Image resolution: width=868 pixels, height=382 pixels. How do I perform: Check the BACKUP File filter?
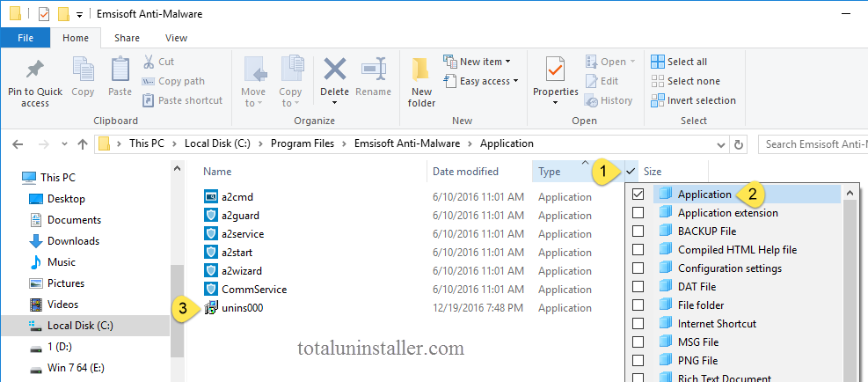pyautogui.click(x=638, y=231)
